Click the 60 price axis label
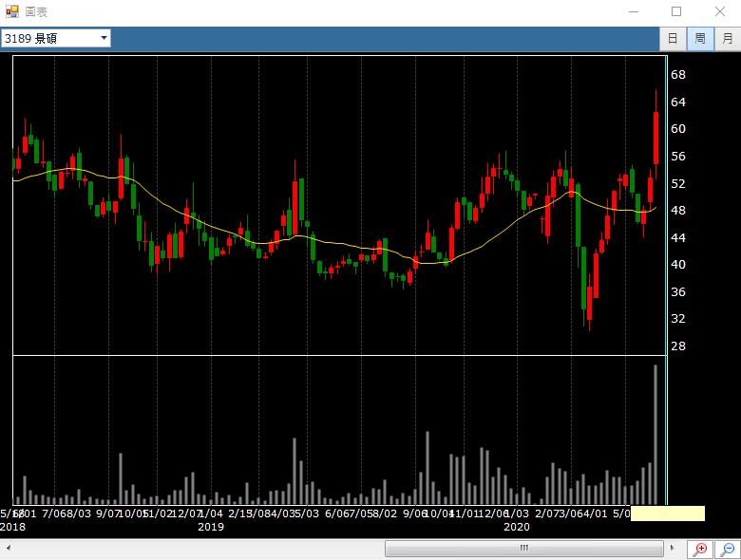Viewport: 741px width, 560px height. (x=678, y=129)
